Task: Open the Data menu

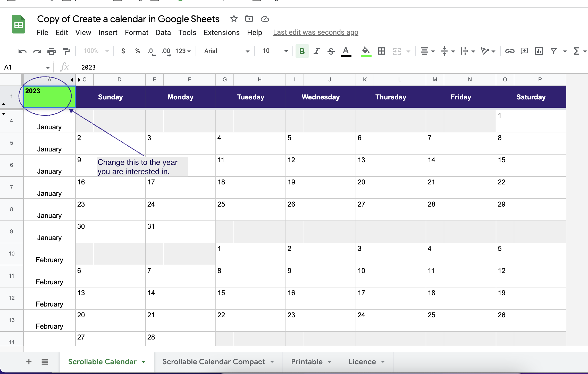Action: (x=163, y=32)
